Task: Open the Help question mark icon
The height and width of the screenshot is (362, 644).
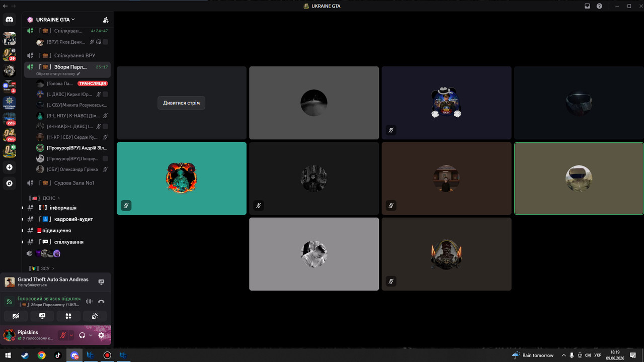Action: tap(599, 6)
